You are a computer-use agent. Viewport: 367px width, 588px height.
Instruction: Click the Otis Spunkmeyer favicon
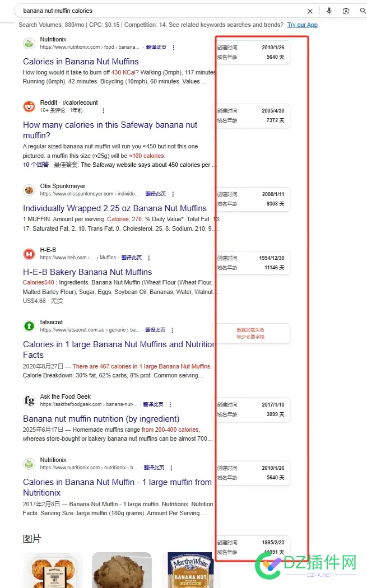[29, 190]
